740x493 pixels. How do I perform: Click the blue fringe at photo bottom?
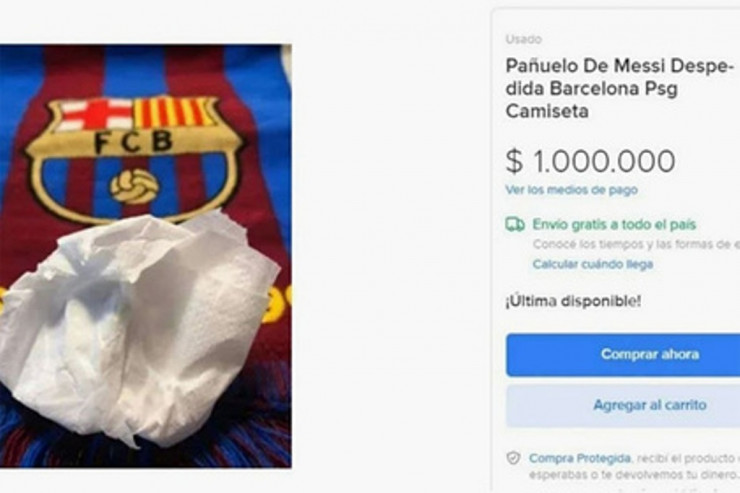tap(60, 440)
